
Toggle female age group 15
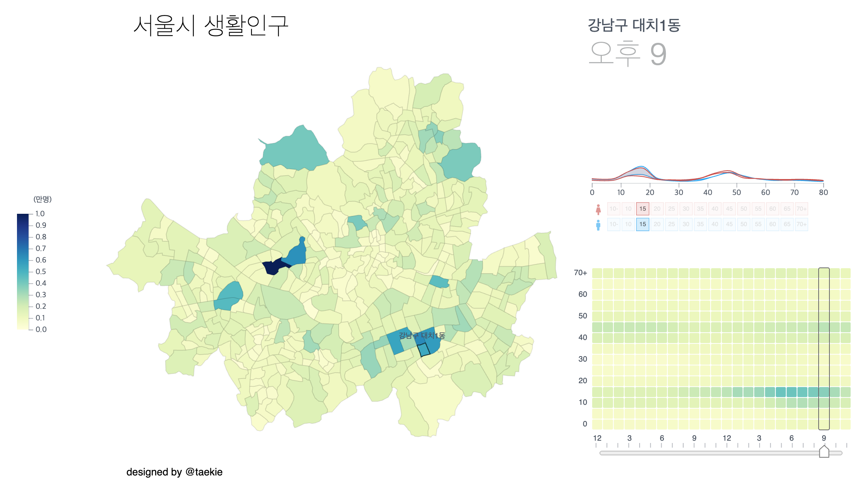coord(642,209)
